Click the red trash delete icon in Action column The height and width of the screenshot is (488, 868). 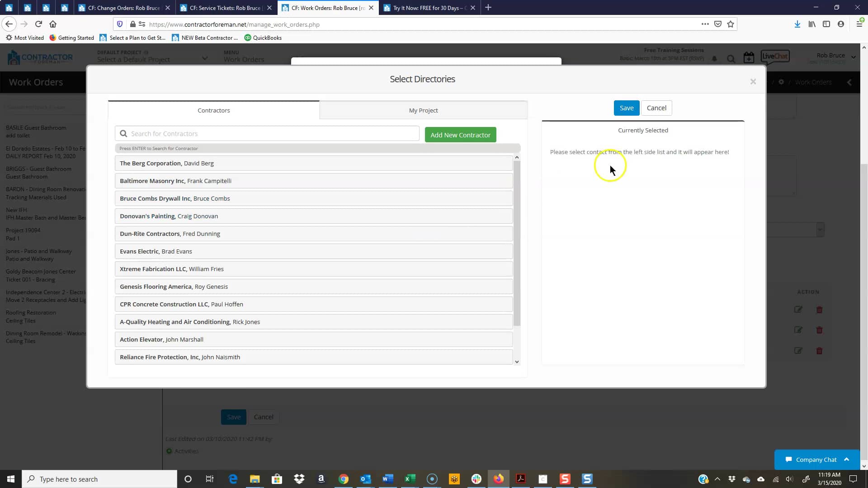820,310
